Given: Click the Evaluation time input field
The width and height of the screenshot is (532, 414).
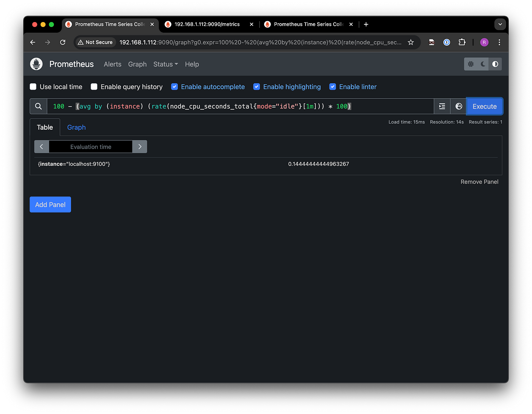Looking at the screenshot, I should click(90, 147).
